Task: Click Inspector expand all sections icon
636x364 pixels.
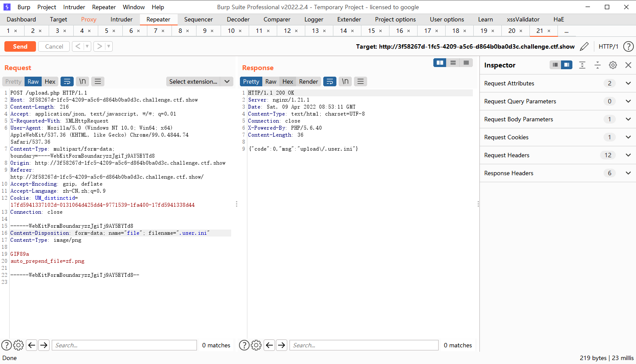Action: 582,65
